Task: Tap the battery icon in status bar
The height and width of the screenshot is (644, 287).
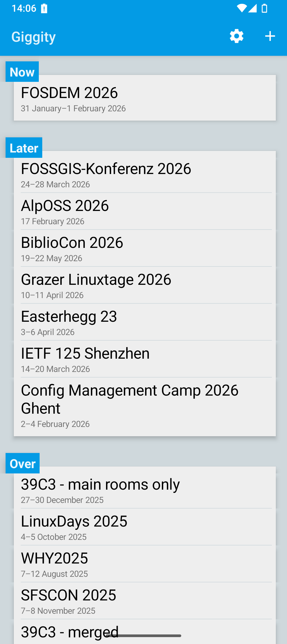Action: tap(264, 8)
